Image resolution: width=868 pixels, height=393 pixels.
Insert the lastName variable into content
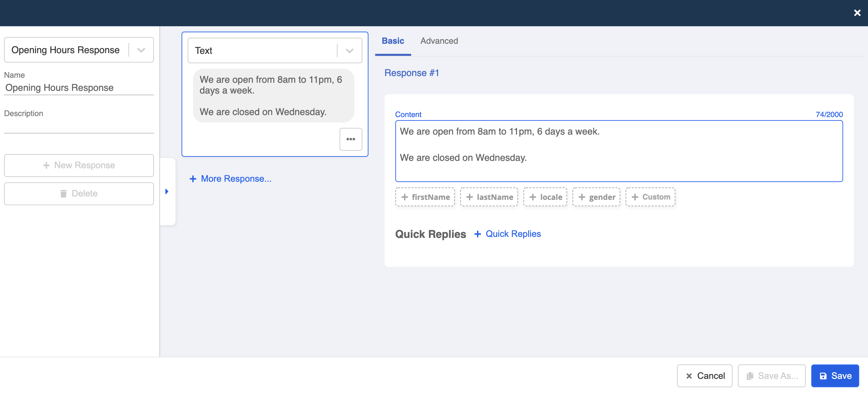(x=489, y=197)
